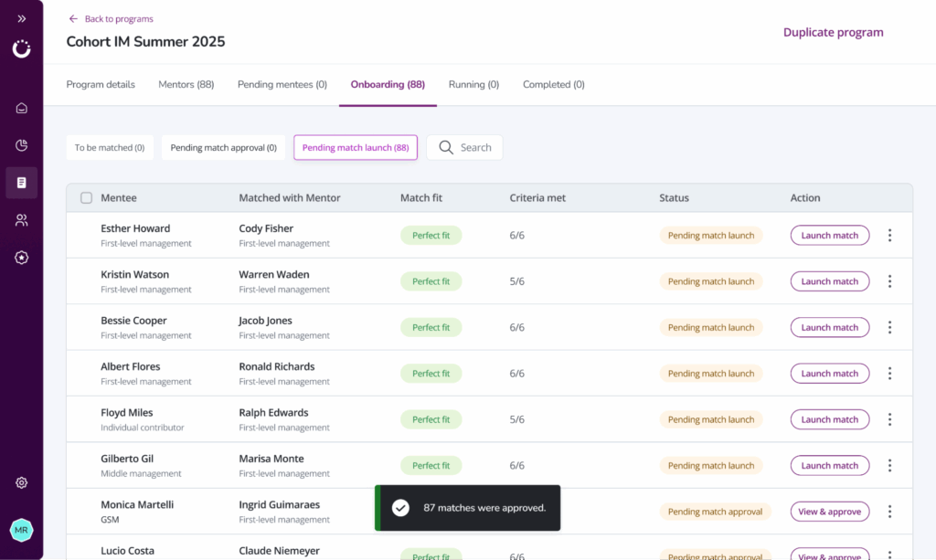The width and height of the screenshot is (936, 560).
Task: Open the Home icon in sidebar
Action: point(22,108)
